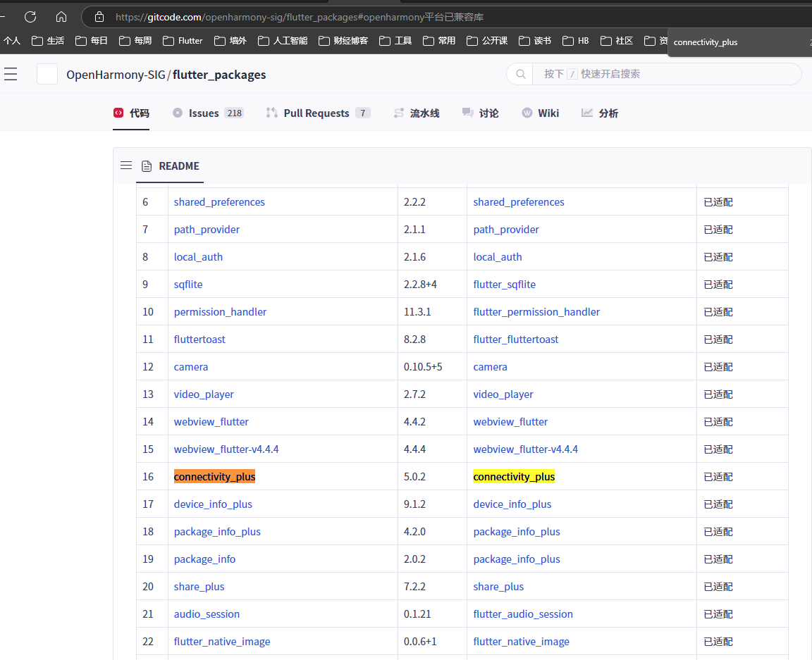Open the flutter_sqflite adapted repo link

click(505, 284)
